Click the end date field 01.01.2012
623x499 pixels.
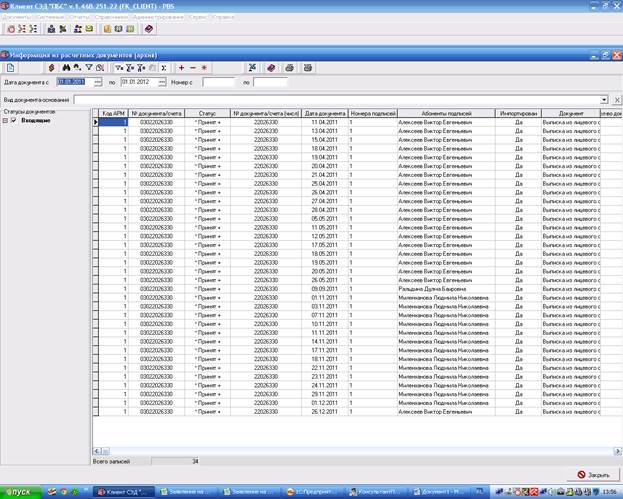coord(139,82)
